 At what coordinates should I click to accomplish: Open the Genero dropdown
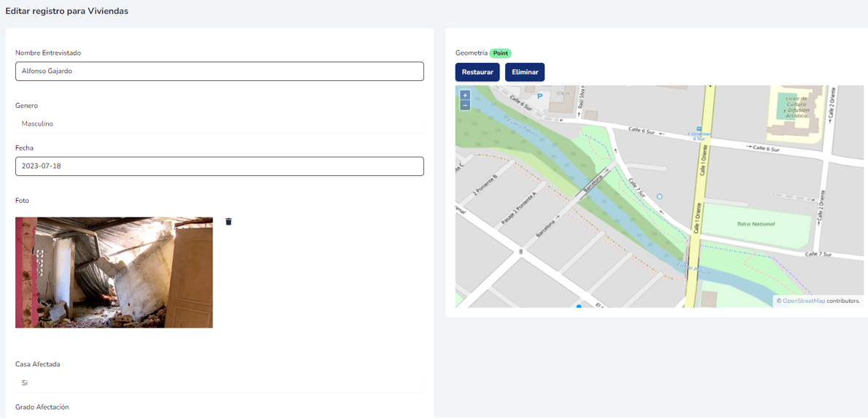(219, 124)
